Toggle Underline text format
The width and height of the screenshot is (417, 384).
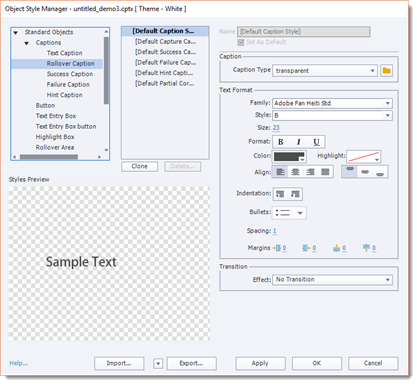click(316, 142)
